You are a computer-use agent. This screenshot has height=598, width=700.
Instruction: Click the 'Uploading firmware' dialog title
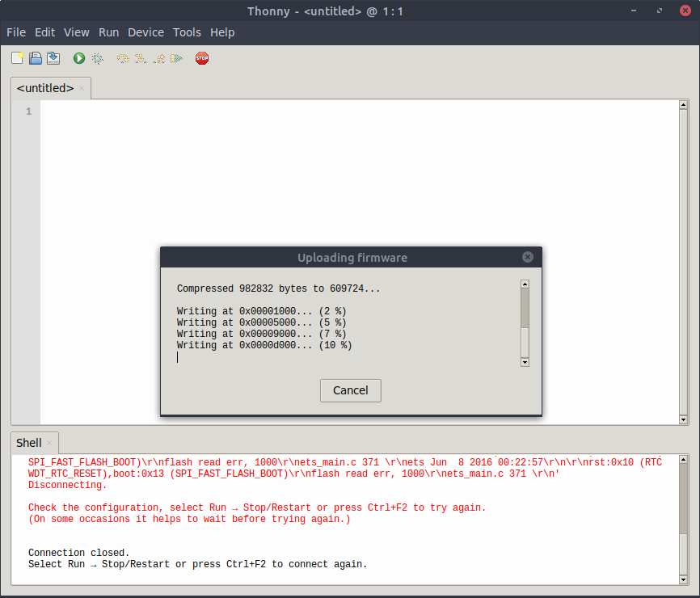point(352,258)
